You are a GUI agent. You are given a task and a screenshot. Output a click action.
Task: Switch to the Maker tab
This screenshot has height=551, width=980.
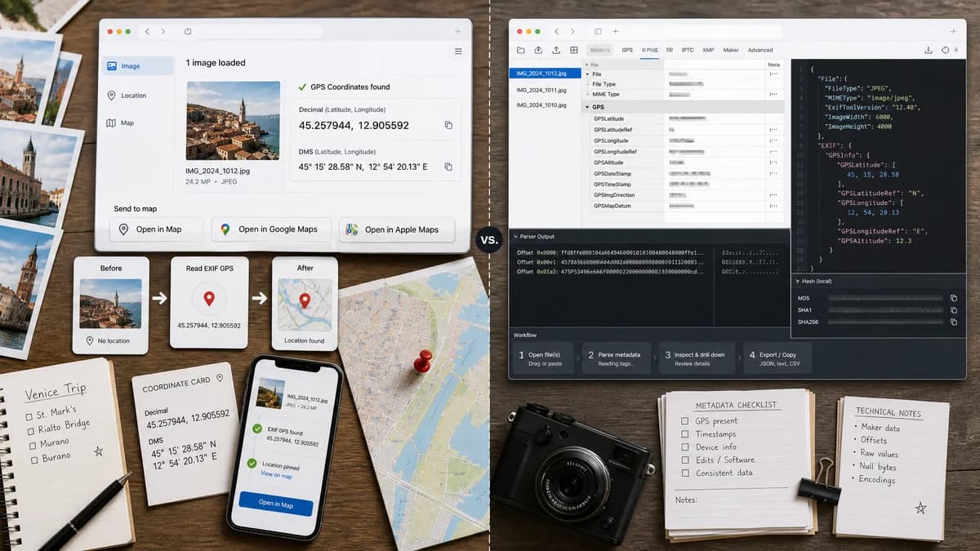pyautogui.click(x=731, y=50)
